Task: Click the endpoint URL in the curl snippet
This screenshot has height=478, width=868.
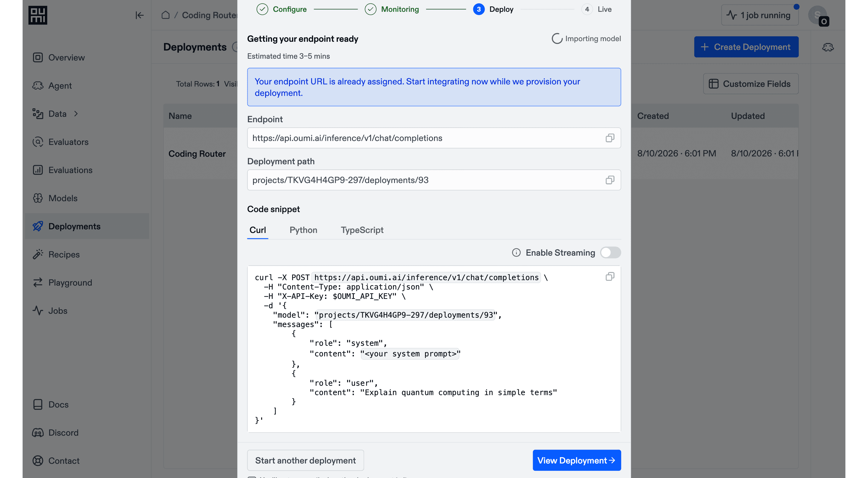Action: point(426,277)
